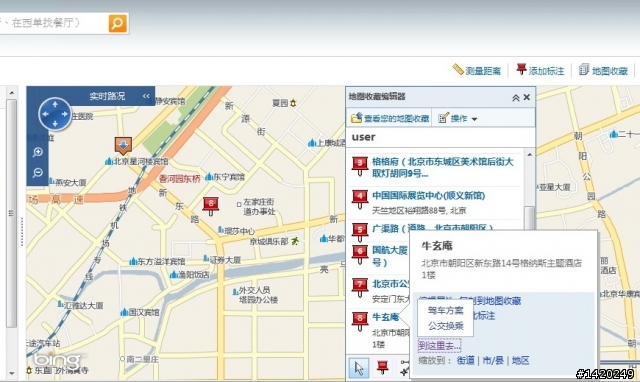This screenshot has width=640, height=382.
Task: Collapse the 实时路况 traffic bar
Action: coord(146,96)
